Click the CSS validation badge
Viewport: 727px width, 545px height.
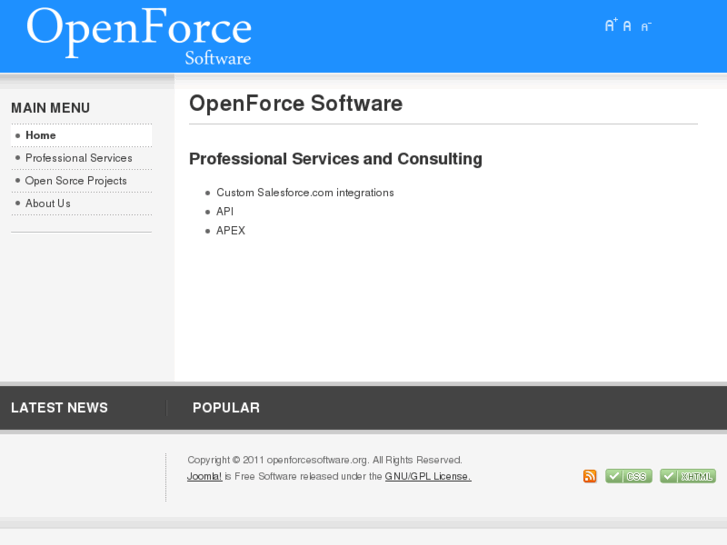[629, 476]
